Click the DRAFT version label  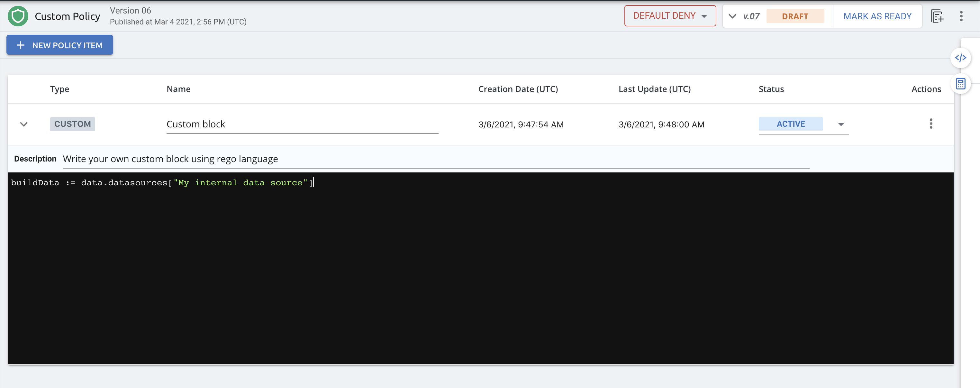[795, 16]
